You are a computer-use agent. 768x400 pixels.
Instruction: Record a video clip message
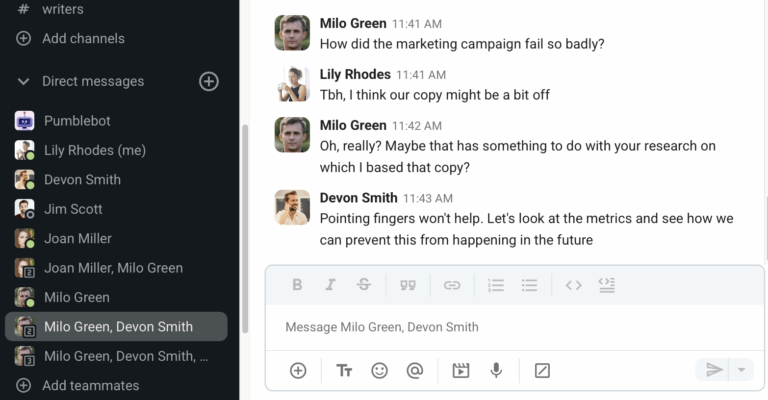click(460, 370)
